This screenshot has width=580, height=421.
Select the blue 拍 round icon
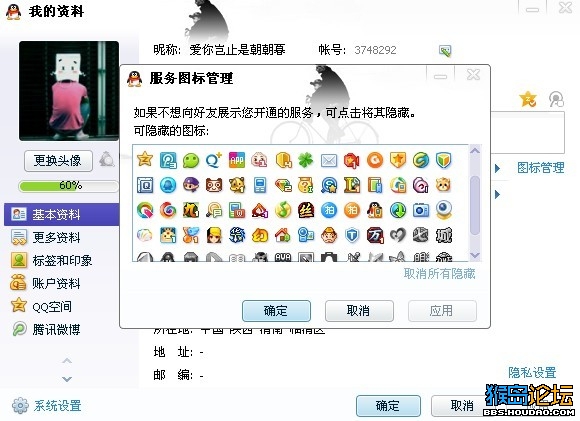point(329,210)
